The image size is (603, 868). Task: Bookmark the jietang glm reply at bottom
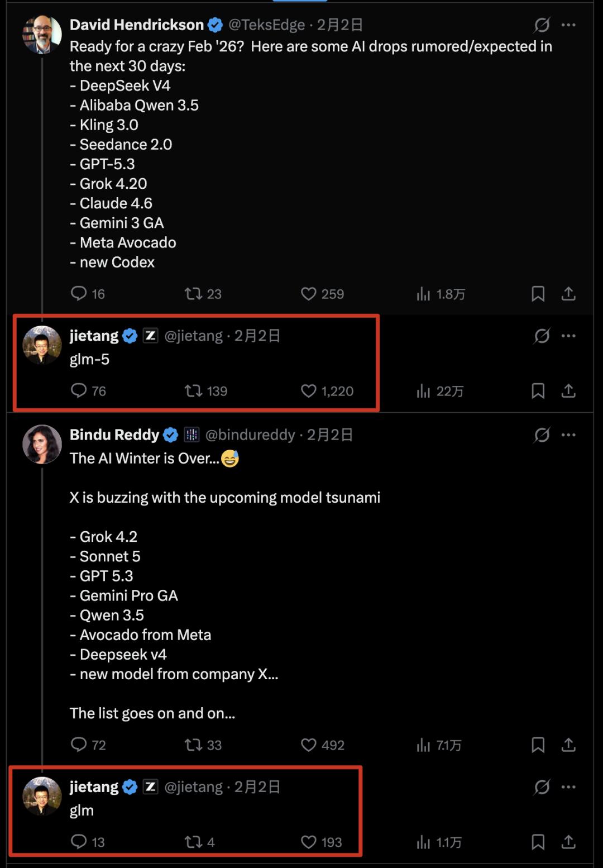[538, 841]
